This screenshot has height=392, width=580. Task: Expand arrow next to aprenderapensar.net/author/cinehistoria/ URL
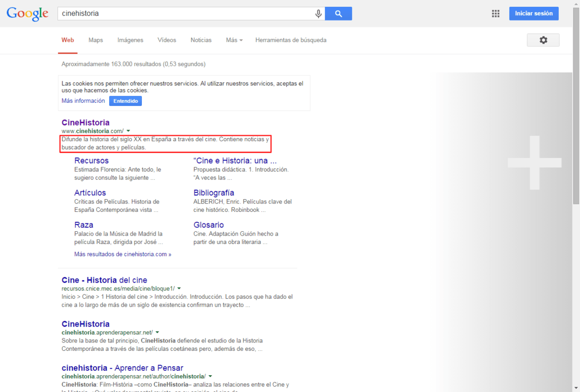[x=210, y=376]
